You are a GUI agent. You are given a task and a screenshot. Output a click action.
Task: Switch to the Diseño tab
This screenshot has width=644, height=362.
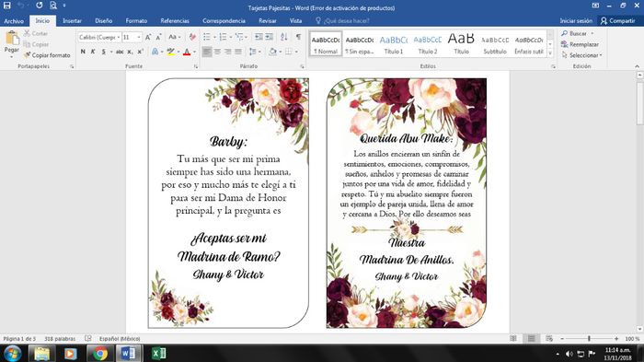pyautogui.click(x=103, y=20)
